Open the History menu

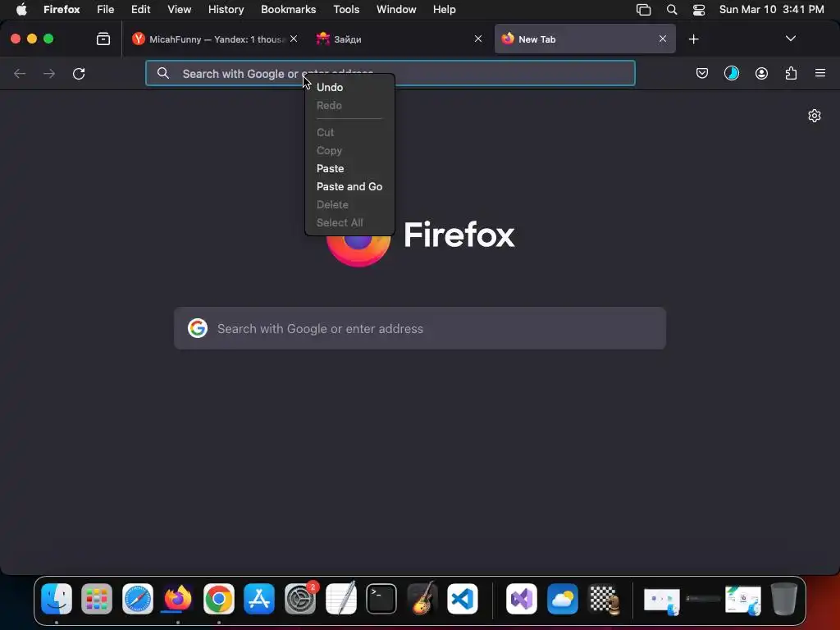[x=226, y=9]
